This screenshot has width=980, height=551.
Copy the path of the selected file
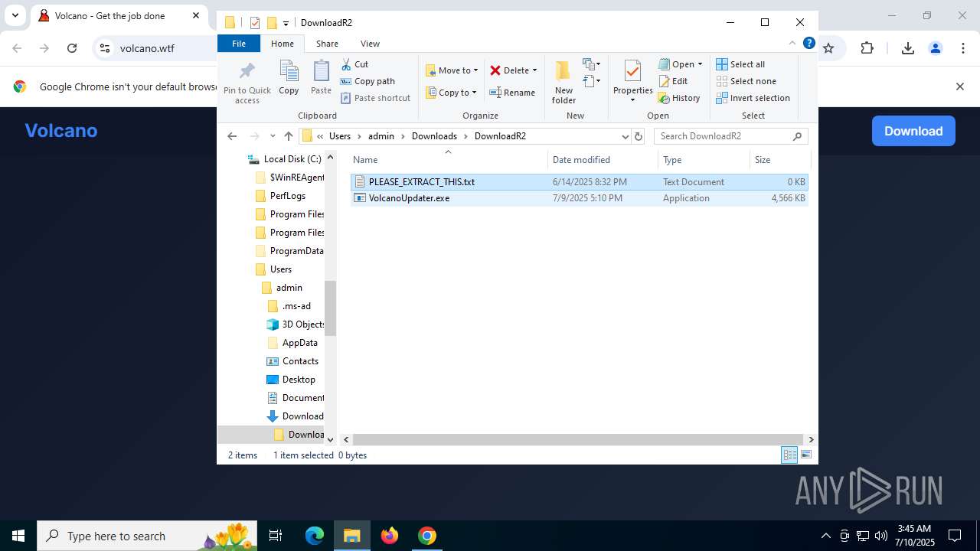point(367,81)
